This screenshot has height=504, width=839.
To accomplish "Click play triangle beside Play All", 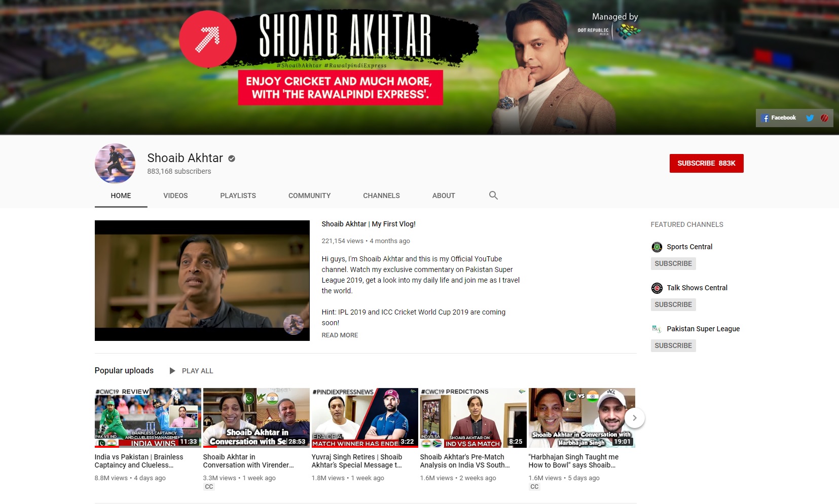I will [x=172, y=371].
